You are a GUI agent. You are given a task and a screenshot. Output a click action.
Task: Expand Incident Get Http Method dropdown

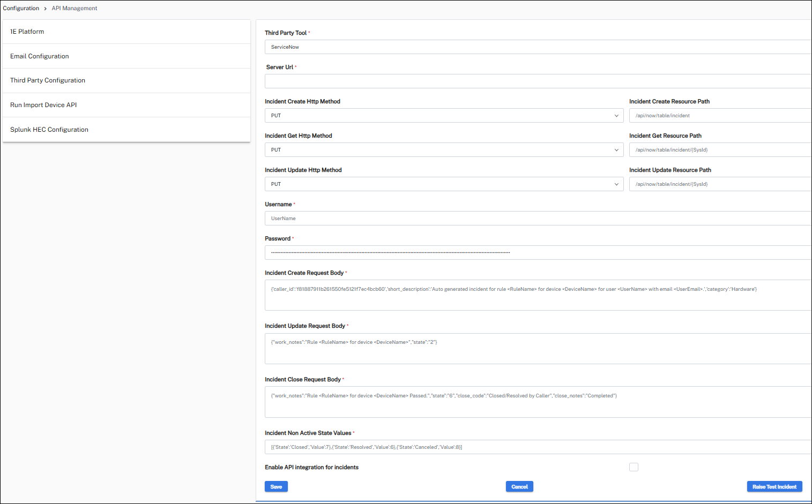tap(444, 150)
